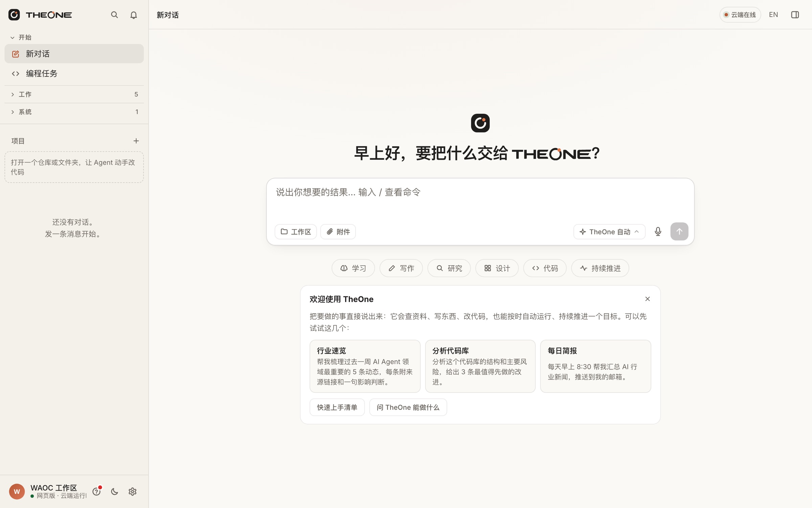Choose the 持续推进 mode chip
Viewport: 812px width, 508px height.
[600, 268]
